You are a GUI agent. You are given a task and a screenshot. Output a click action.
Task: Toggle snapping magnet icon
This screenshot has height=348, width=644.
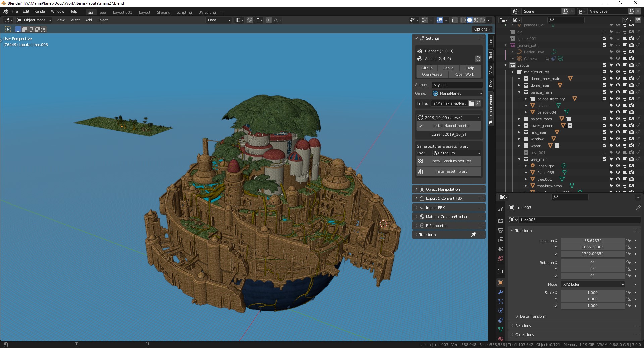coord(250,20)
